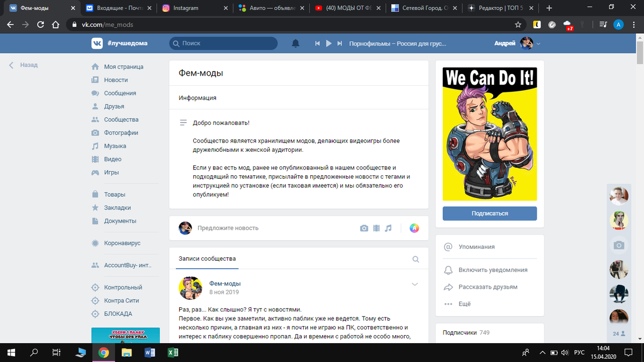Image resolution: width=644 pixels, height=362 pixels.
Task: Switch to Сетевой Город browser tab
Action: pyautogui.click(x=424, y=8)
